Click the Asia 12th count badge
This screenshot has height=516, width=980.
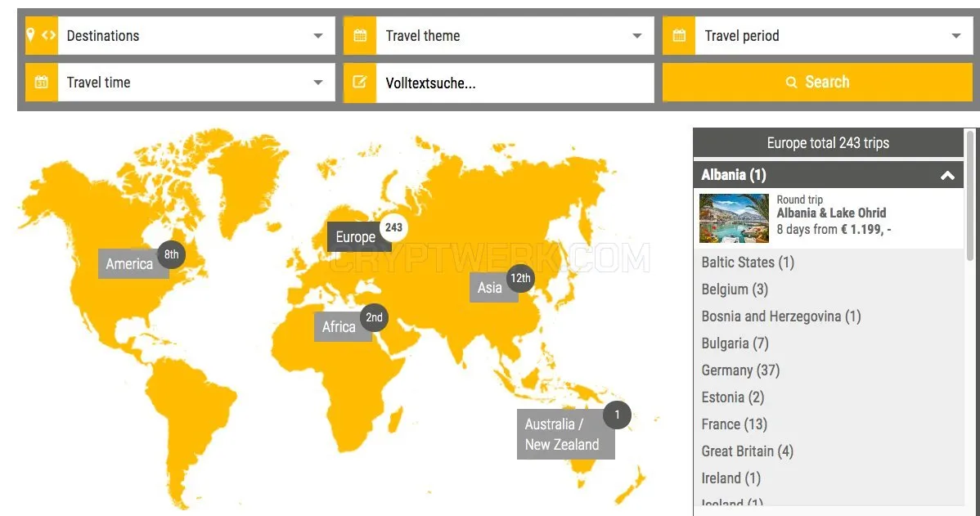click(x=520, y=279)
